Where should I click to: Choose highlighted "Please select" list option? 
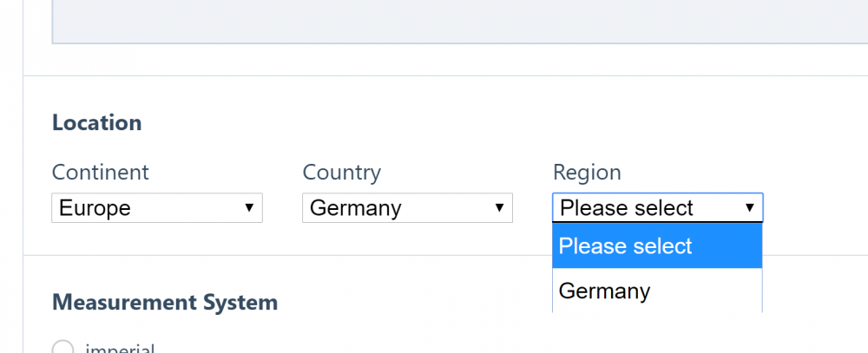(657, 246)
